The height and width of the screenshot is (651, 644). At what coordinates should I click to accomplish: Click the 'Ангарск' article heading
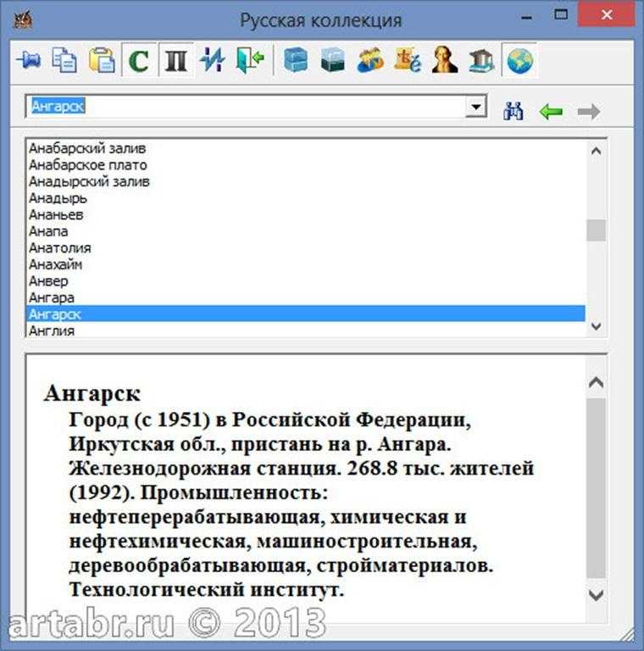92,393
